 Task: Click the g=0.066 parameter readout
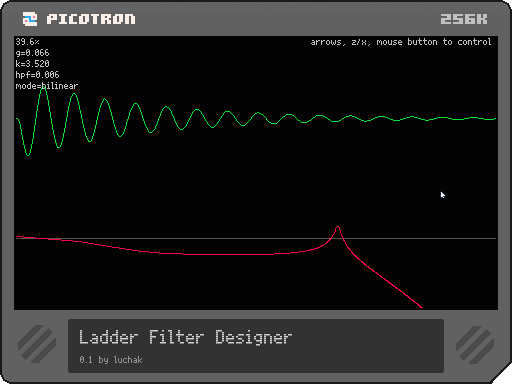click(32, 53)
